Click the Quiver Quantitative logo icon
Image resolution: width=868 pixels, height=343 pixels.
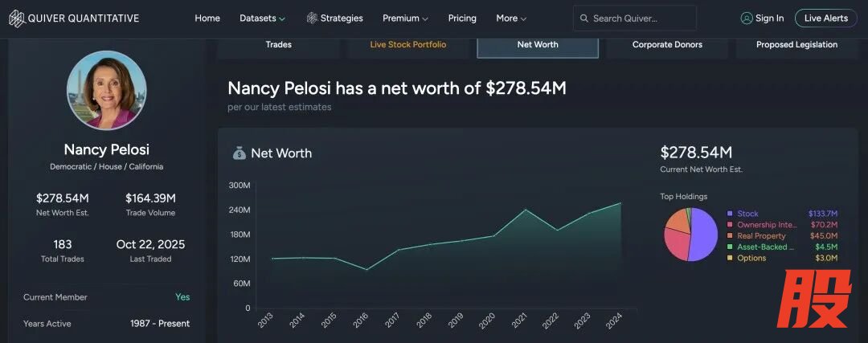pyautogui.click(x=16, y=18)
